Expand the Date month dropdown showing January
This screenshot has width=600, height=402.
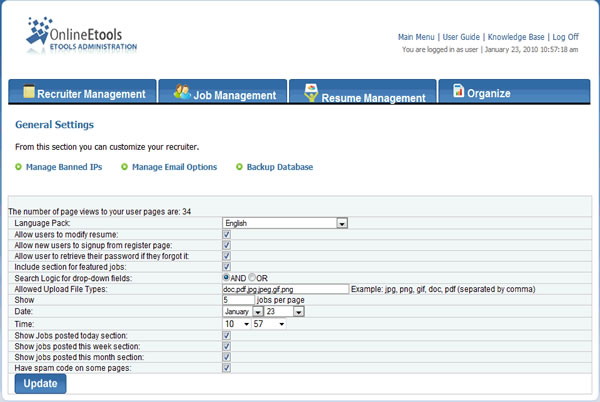[x=258, y=311]
